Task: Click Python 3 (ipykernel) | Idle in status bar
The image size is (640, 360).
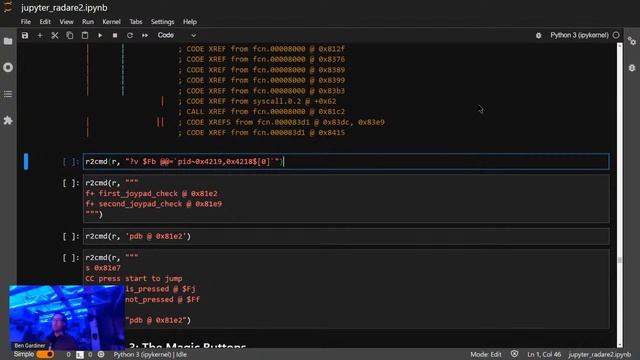Action: pos(150,354)
